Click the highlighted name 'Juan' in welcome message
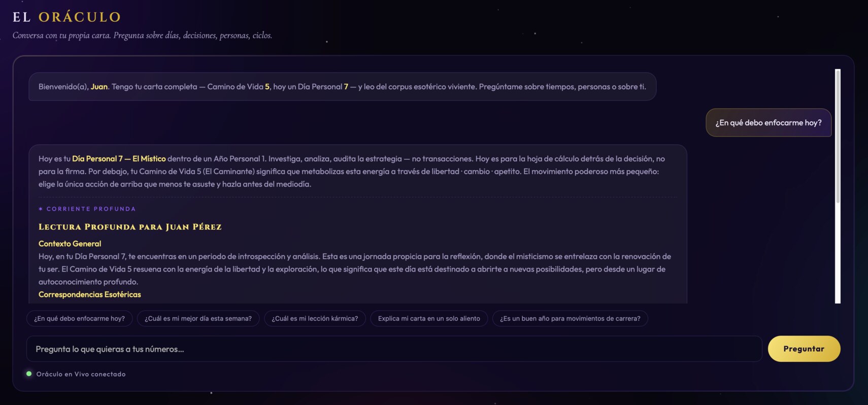 99,86
